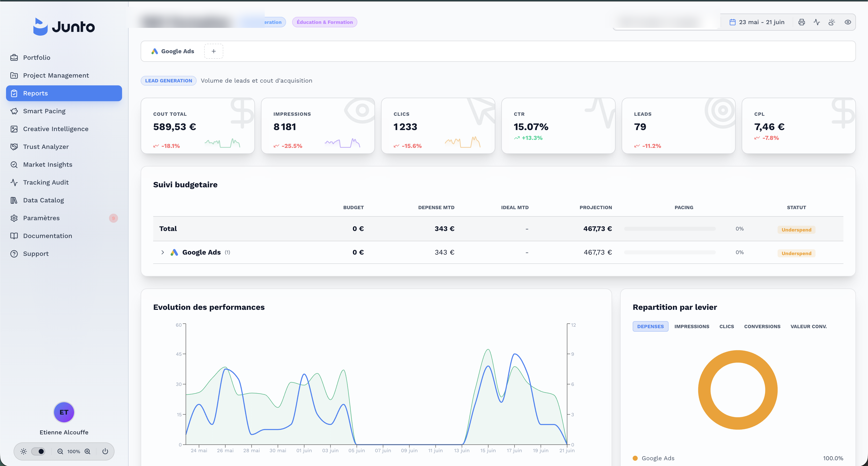
Task: Switch to the VALEUR CONV. tab
Action: point(809,326)
